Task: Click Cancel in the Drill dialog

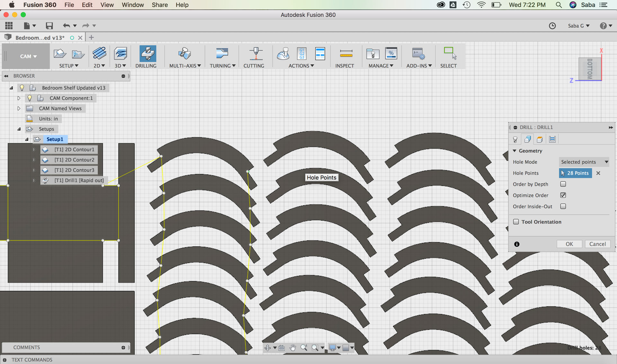Action: coord(597,244)
